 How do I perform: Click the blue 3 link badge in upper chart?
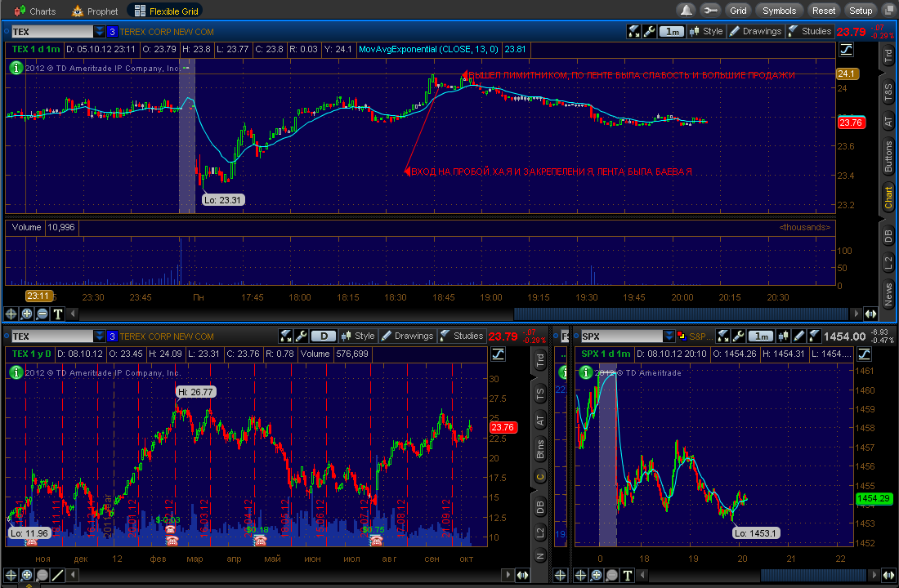(113, 32)
